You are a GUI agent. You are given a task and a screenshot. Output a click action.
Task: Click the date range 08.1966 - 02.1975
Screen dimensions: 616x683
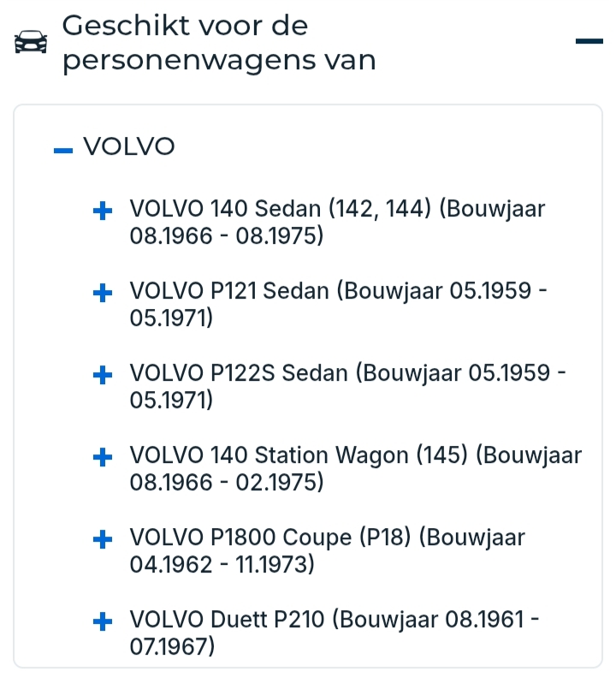[227, 483]
